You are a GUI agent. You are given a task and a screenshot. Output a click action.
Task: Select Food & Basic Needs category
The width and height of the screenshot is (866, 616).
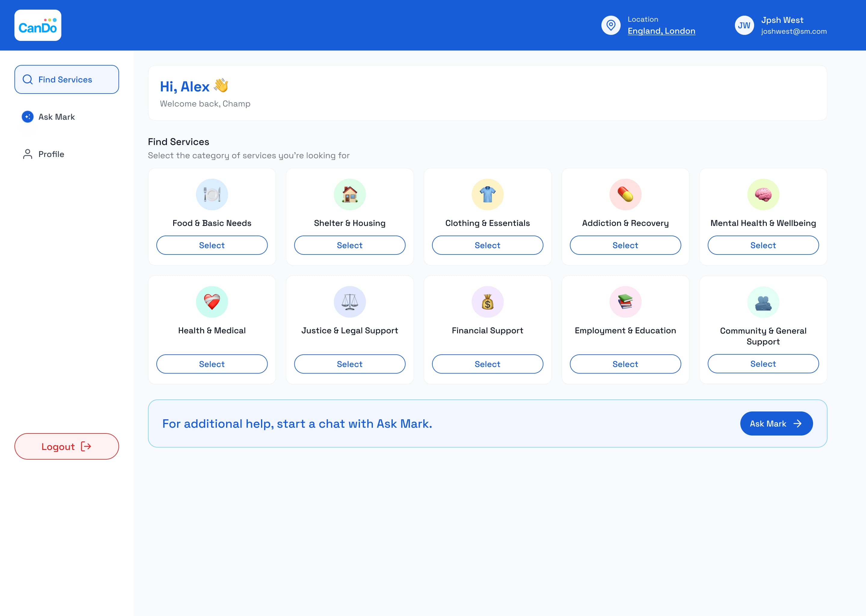(x=212, y=245)
